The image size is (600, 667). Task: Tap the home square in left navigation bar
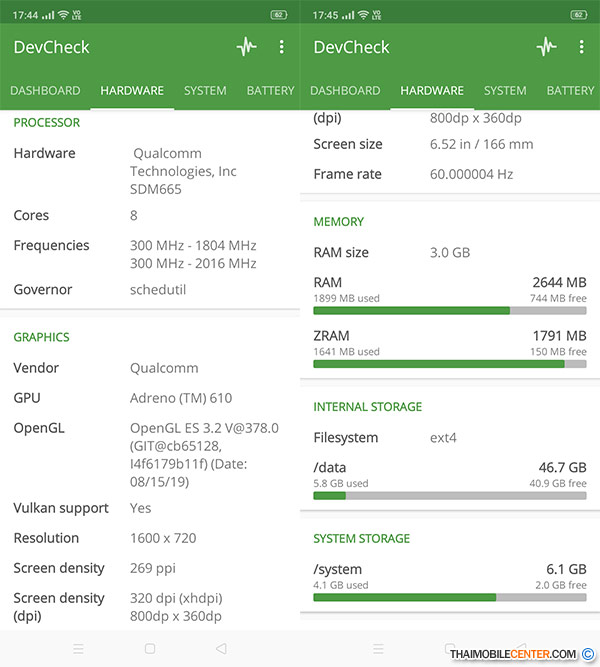click(150, 649)
